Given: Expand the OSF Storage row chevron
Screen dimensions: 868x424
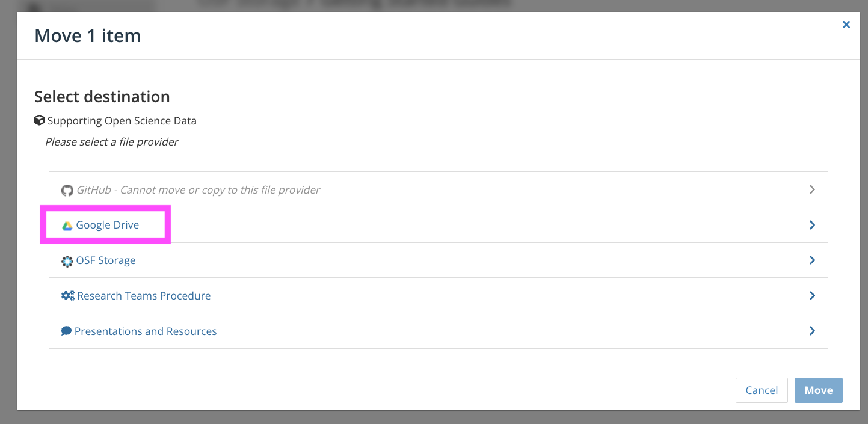Looking at the screenshot, I should click(812, 260).
